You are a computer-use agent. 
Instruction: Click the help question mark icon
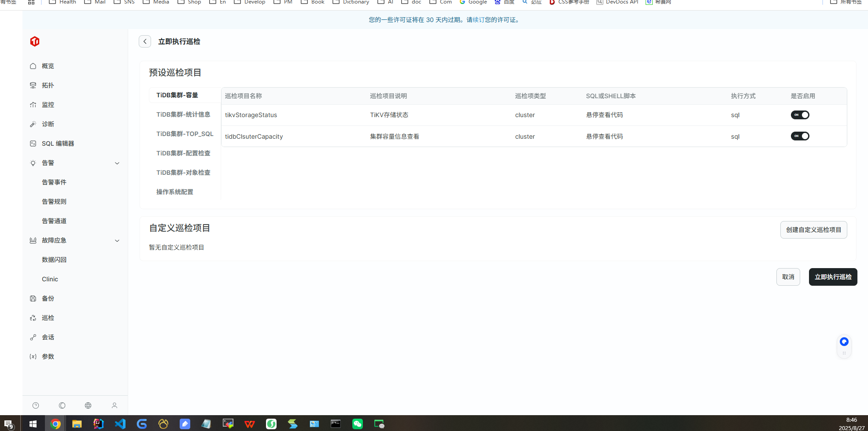(36, 405)
